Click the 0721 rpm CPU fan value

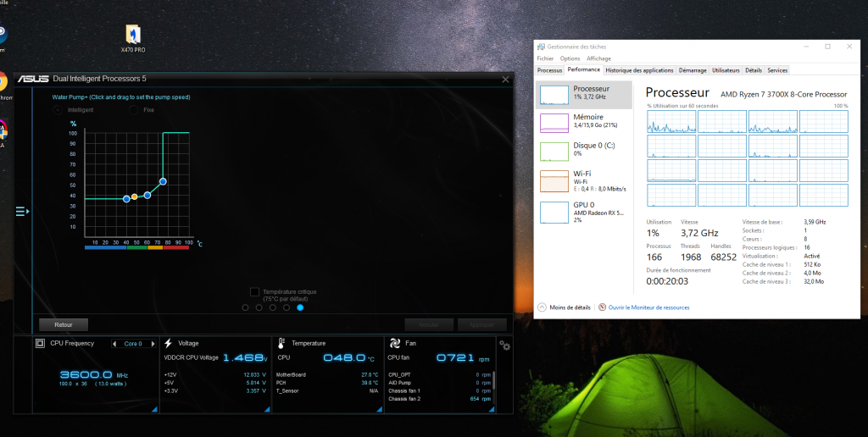click(x=463, y=358)
